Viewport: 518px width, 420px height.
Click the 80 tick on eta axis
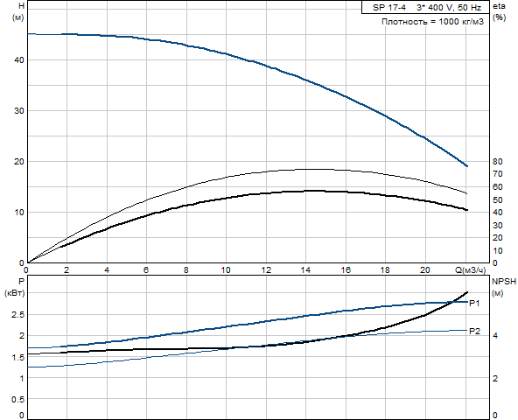(497, 162)
